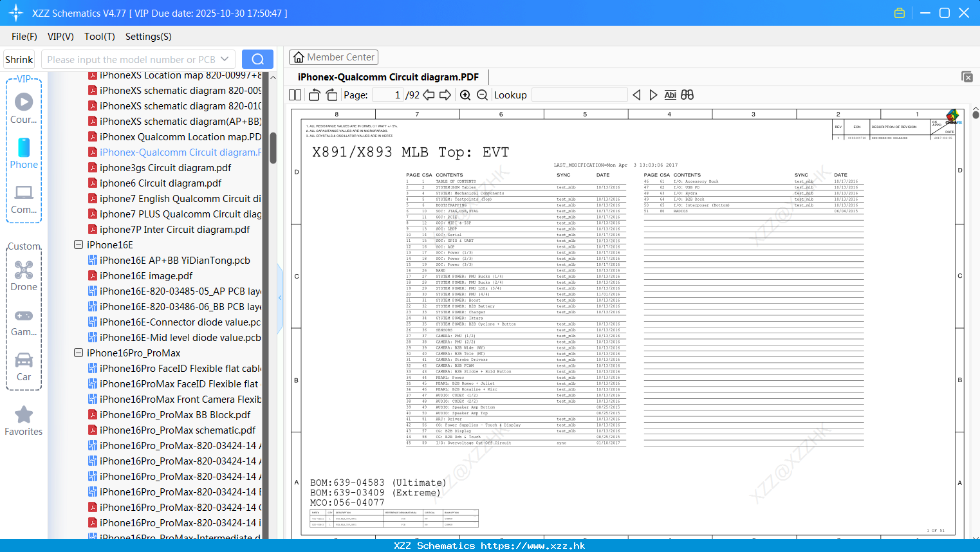Open iPhone16E-Mid level diode value.pcb
This screenshot has height=552, width=980.
click(x=175, y=338)
